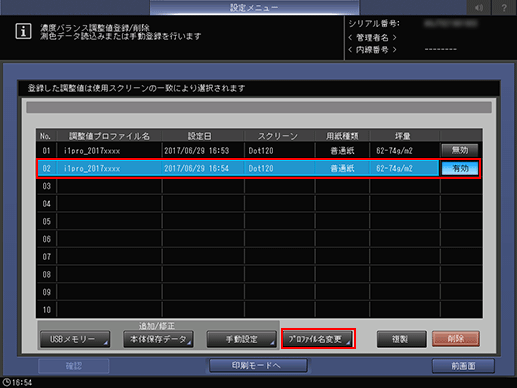
Task: Click the スクリーン column header
Action: (277, 136)
